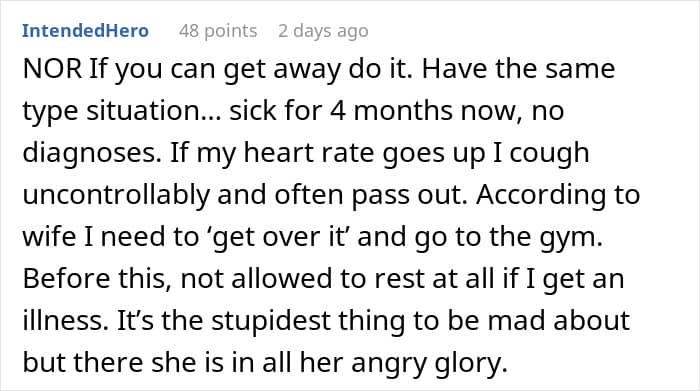Screen dimensions: 700x391
Task: Open the IntendedHero user profile
Action: tap(85, 31)
